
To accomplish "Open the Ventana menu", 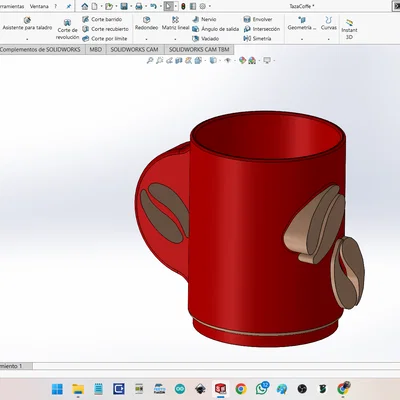I will click(x=39, y=6).
